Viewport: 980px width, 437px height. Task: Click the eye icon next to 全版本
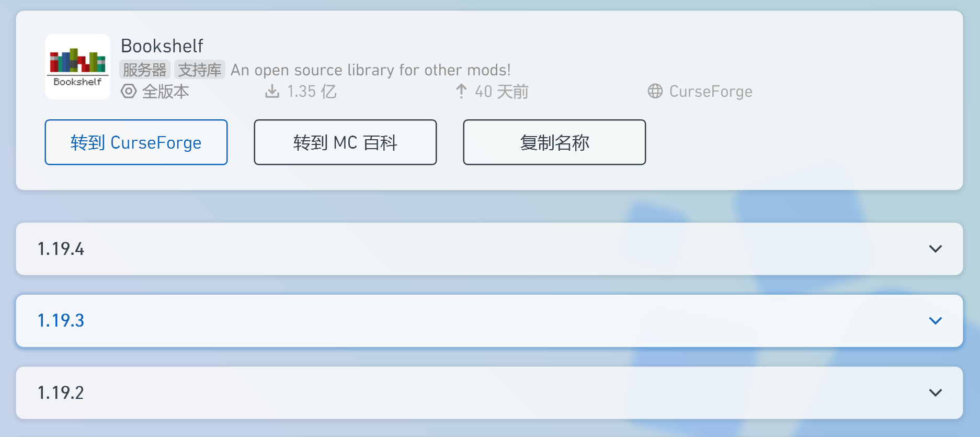click(x=128, y=91)
